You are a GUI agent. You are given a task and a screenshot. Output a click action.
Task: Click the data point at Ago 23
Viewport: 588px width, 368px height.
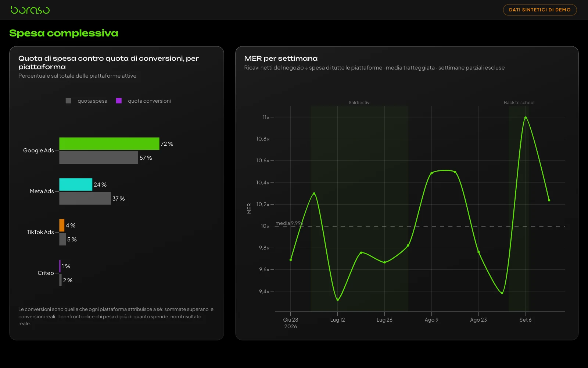click(478, 252)
